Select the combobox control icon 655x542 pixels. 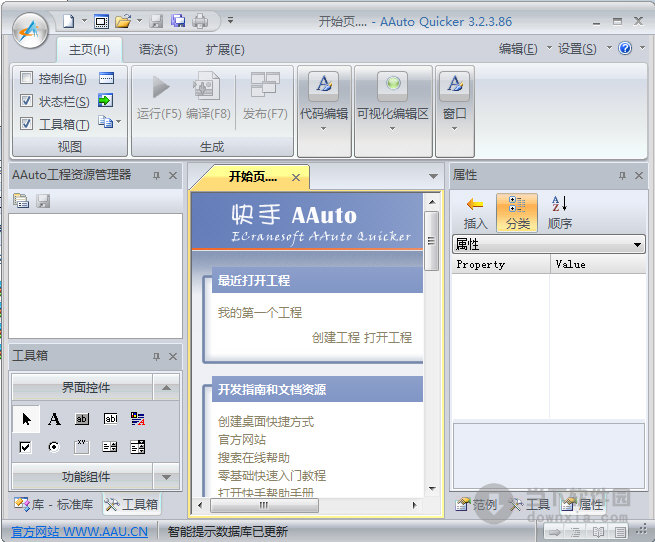(110, 447)
